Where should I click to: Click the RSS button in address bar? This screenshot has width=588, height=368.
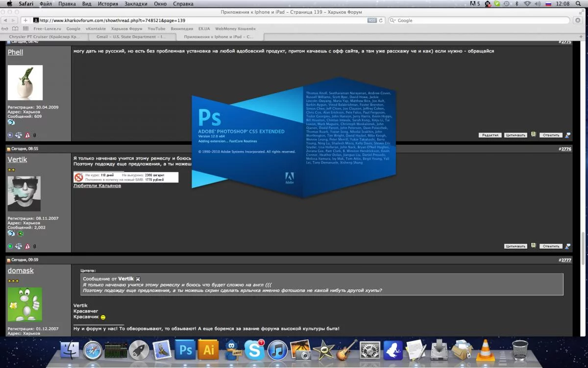(x=372, y=21)
